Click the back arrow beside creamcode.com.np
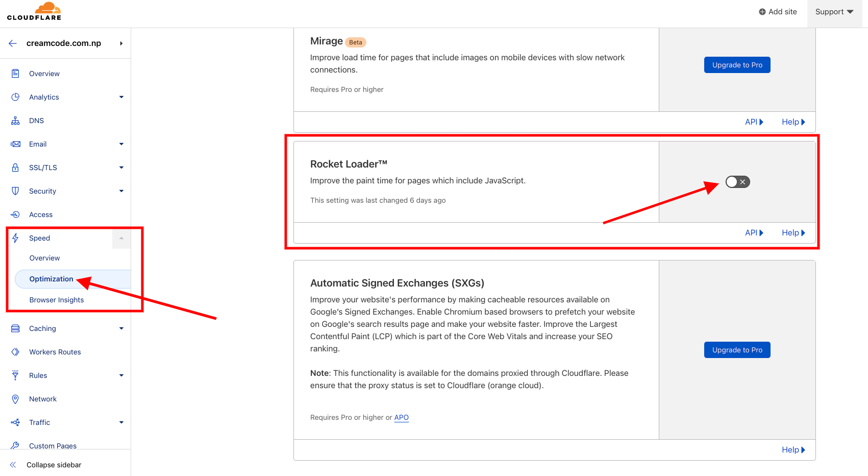Screen dimensions: 868x476 (x=13, y=43)
